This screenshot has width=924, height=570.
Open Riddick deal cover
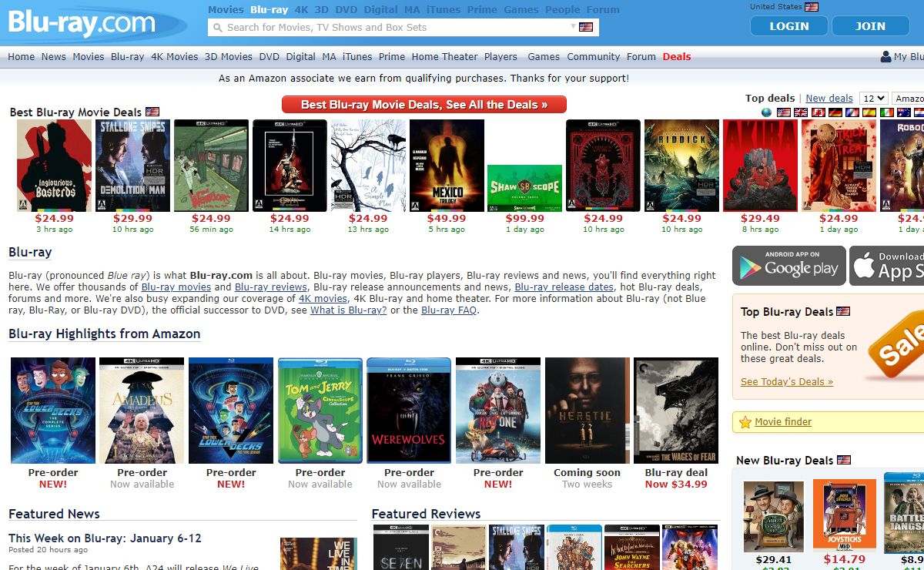(681, 166)
